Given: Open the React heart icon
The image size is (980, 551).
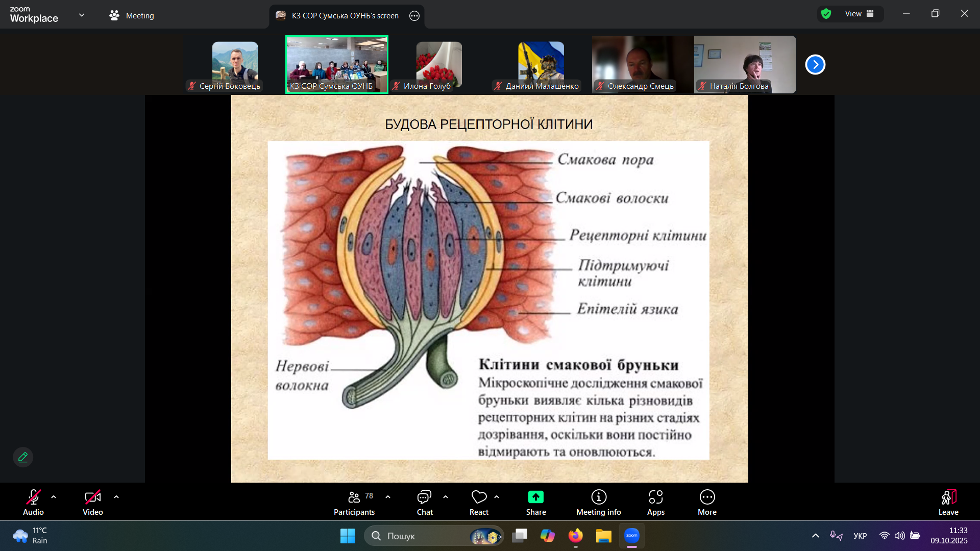Looking at the screenshot, I should point(479,497).
